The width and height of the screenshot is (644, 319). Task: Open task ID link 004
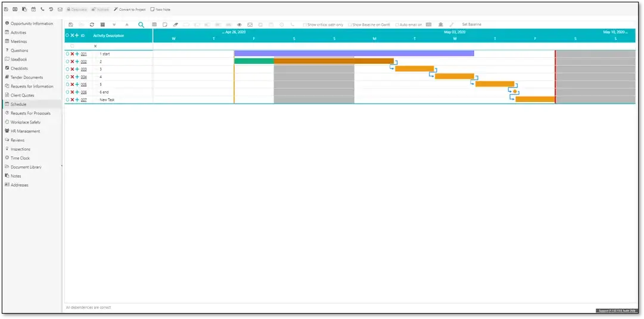pos(84,77)
